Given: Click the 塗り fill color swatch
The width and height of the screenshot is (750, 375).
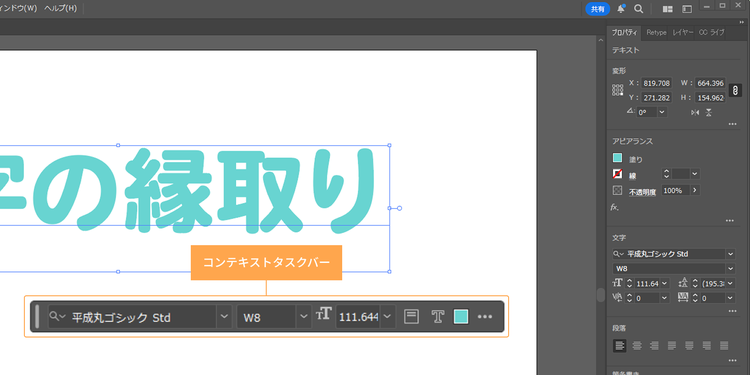Looking at the screenshot, I should (618, 158).
